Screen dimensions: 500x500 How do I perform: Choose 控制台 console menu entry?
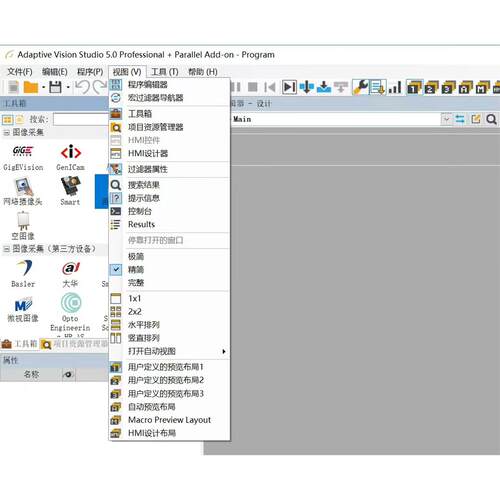169,211
